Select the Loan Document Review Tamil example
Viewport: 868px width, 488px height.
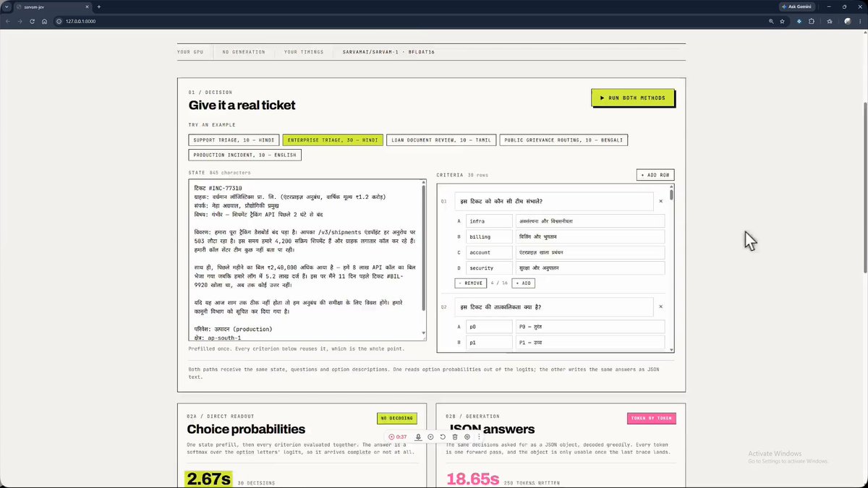(441, 140)
